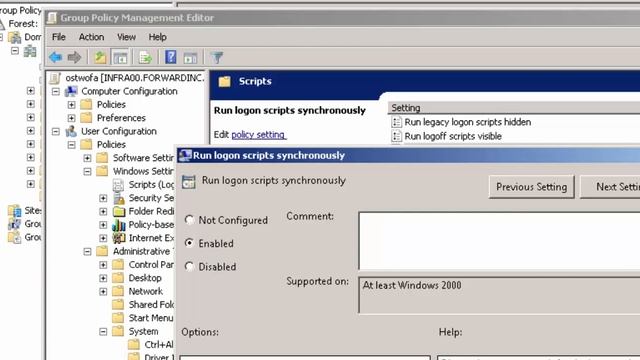Open the policy setting link
The image size is (640, 360).
click(x=258, y=135)
